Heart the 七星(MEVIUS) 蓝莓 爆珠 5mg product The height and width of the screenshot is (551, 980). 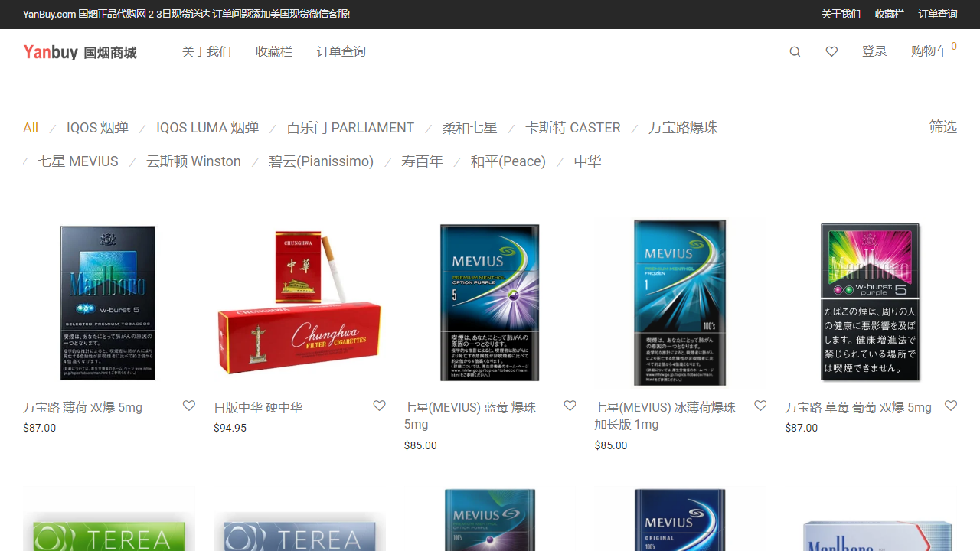coord(570,406)
